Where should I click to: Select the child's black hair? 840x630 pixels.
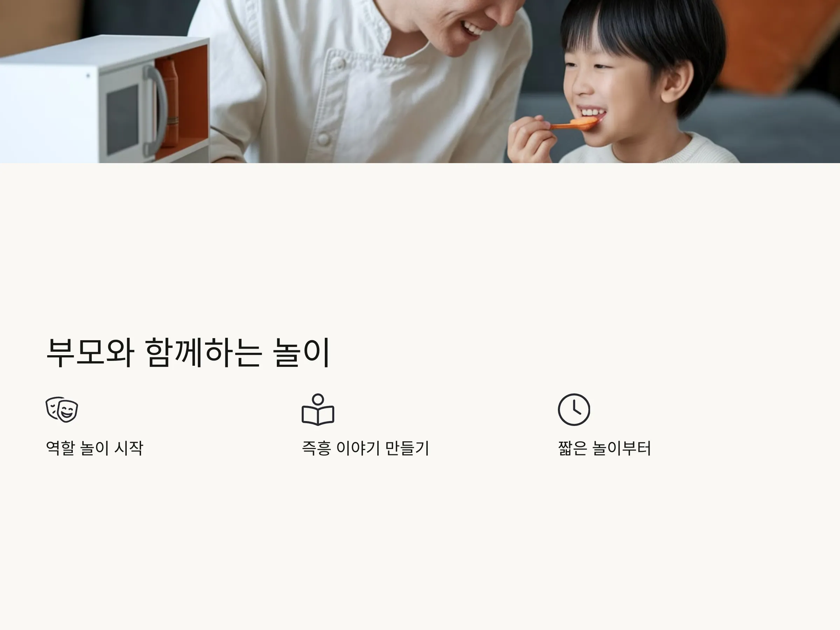pyautogui.click(x=642, y=42)
